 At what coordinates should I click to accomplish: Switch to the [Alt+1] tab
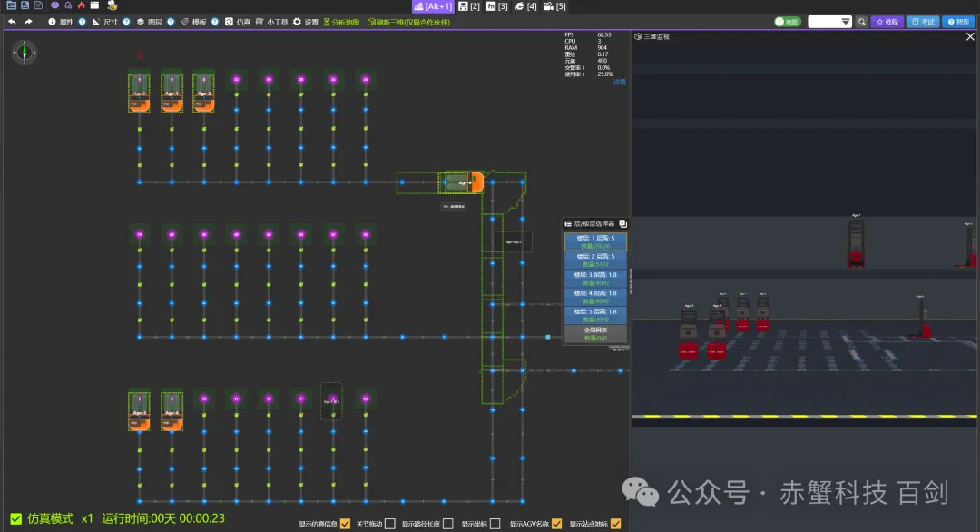coord(433,6)
